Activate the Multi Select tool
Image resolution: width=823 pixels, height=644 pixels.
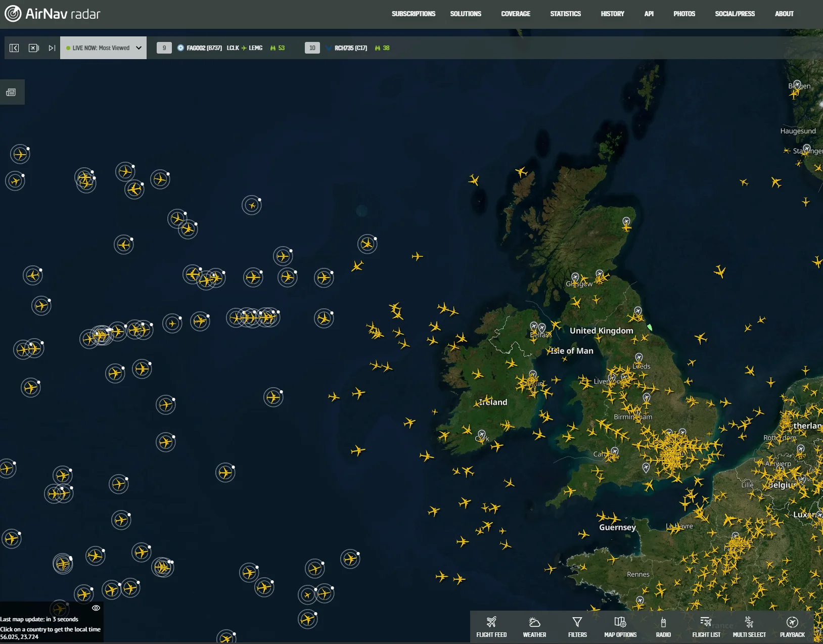(749, 627)
